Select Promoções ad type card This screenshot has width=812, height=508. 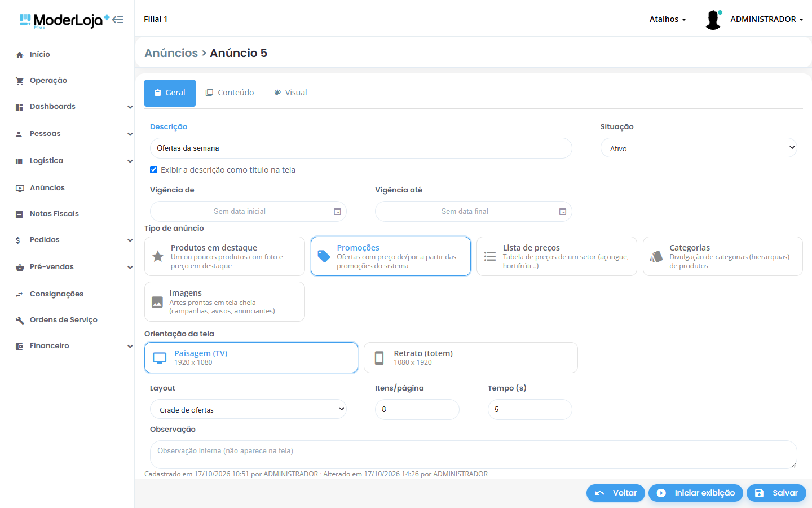coord(391,256)
